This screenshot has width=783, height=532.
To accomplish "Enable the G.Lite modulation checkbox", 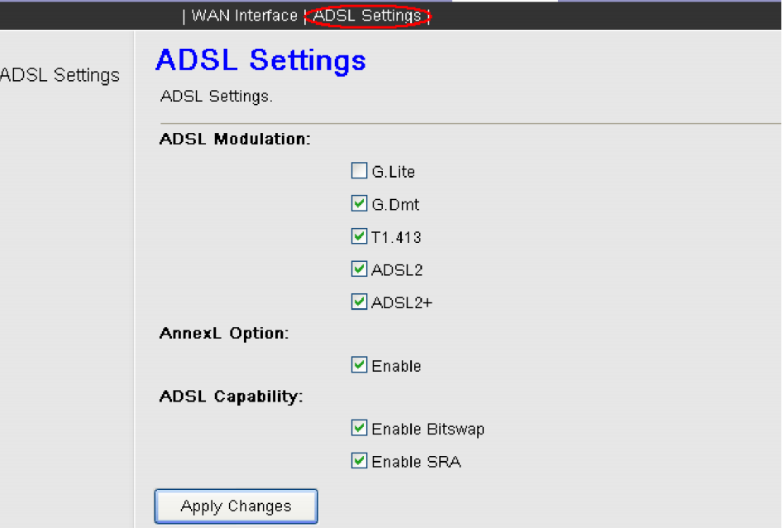I will tap(359, 172).
